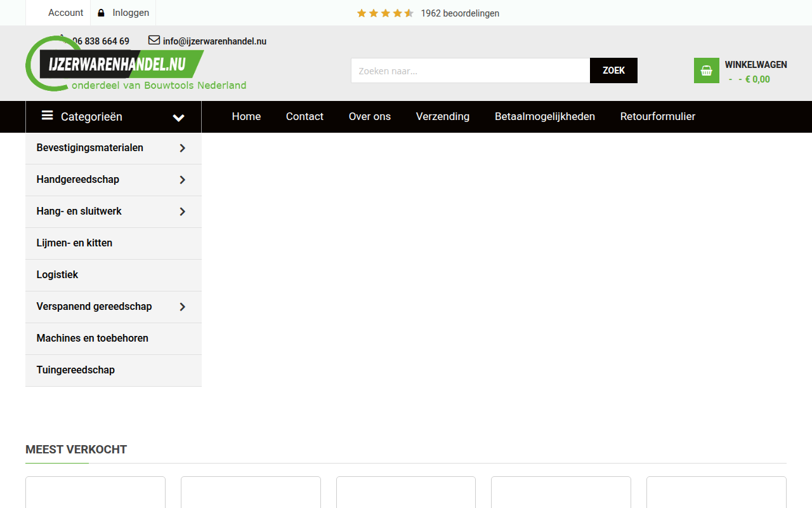Select Verzending in the navigation bar

click(x=443, y=117)
